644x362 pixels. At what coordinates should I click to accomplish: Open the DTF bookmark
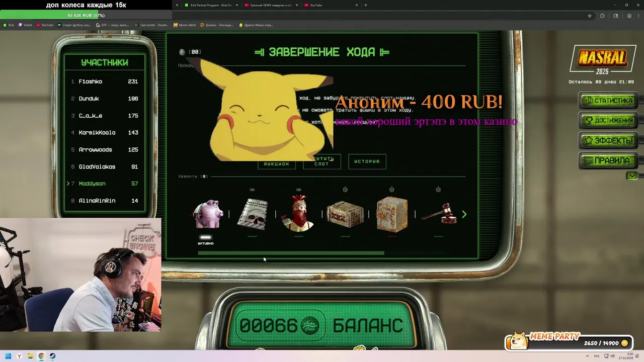click(x=113, y=25)
